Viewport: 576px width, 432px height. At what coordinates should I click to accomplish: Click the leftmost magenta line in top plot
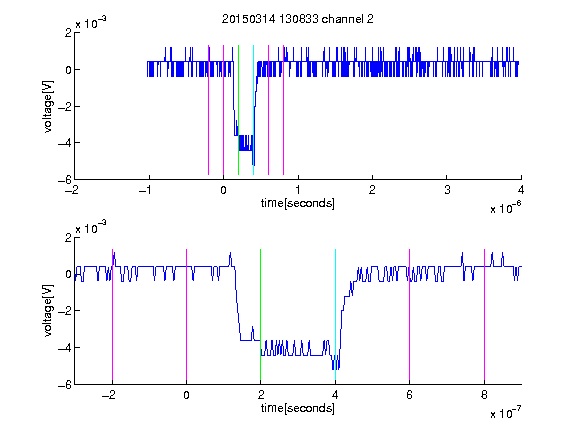coord(209,110)
